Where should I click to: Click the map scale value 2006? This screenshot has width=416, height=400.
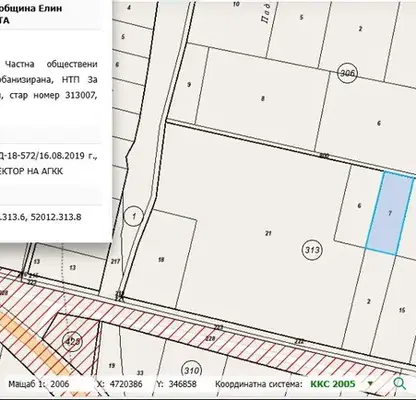click(x=60, y=384)
